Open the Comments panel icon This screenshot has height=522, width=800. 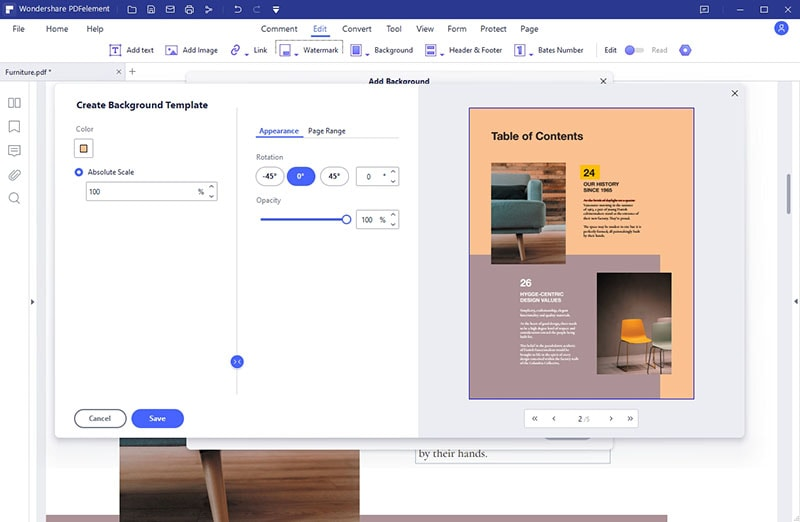tap(14, 151)
